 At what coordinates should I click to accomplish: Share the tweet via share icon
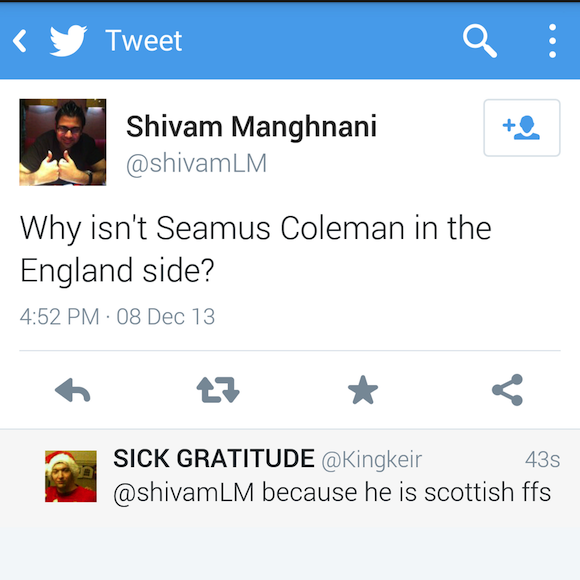coord(508,390)
